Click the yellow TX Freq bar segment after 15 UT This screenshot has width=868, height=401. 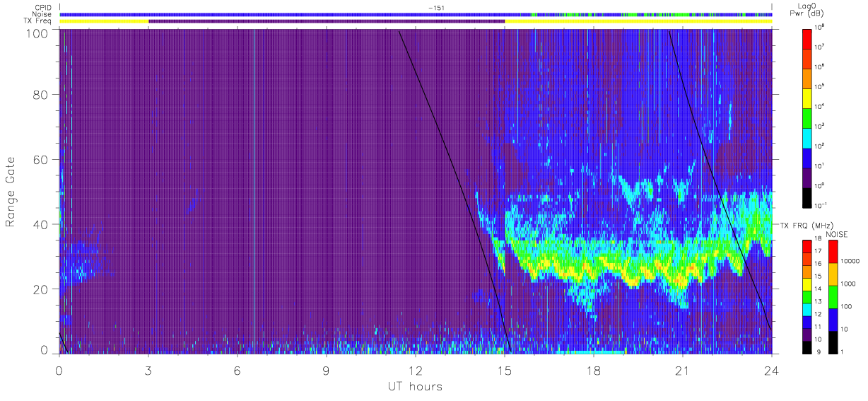point(638,21)
